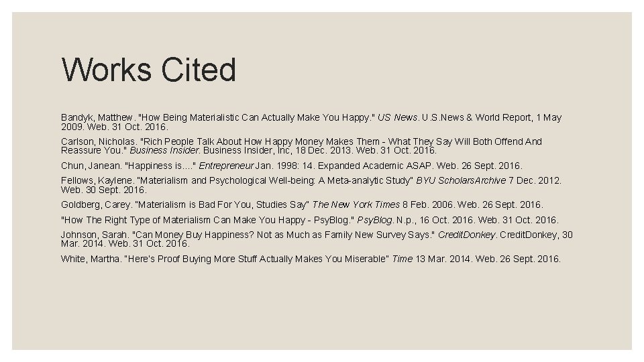Click the "How The Right Type" citation
The height and width of the screenshot is (362, 644).
(x=310, y=220)
